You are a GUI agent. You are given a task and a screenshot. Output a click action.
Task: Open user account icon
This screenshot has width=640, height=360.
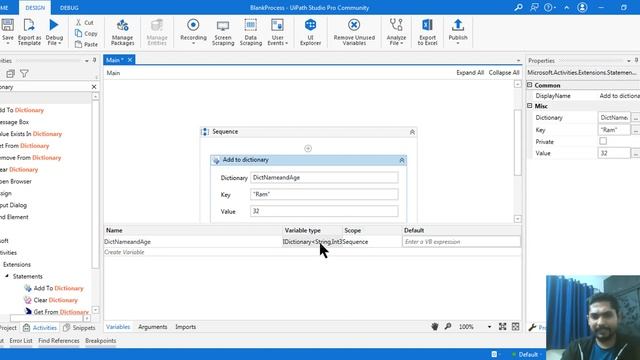pos(582,7)
